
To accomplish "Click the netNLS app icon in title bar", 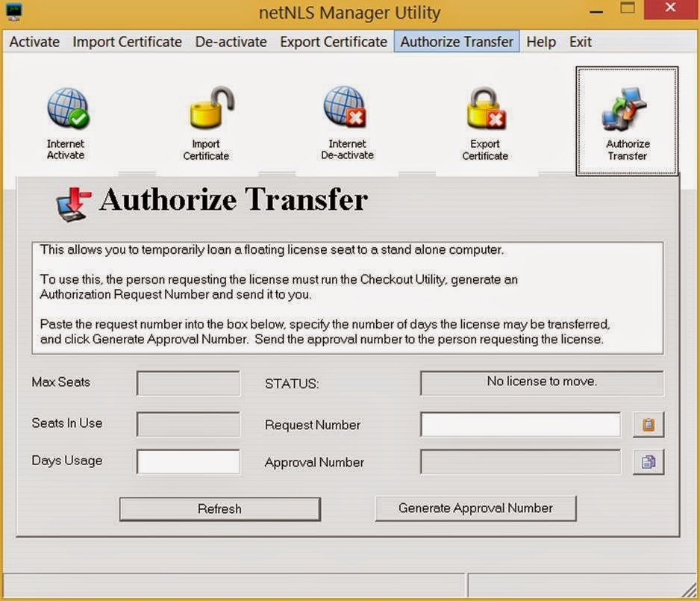I will tap(14, 13).
